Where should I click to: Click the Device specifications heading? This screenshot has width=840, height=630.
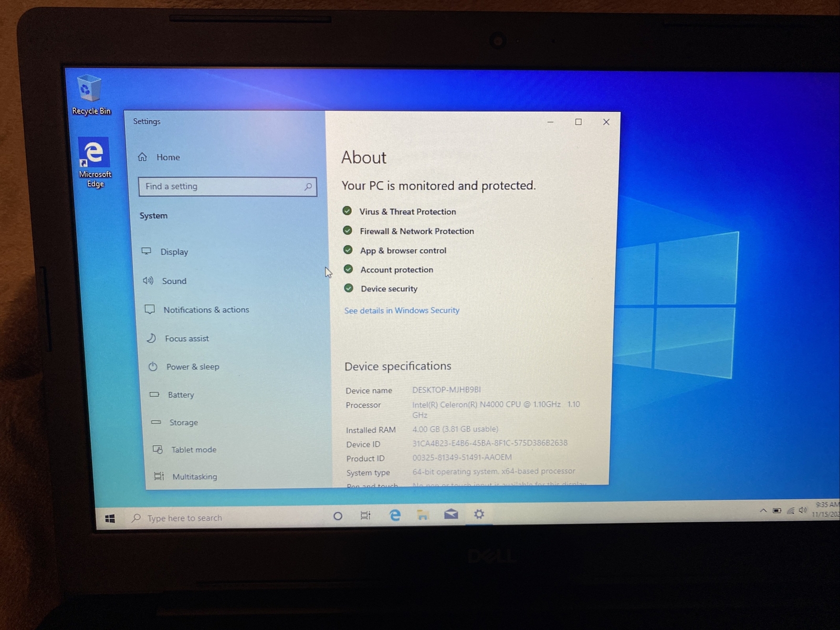398,366
